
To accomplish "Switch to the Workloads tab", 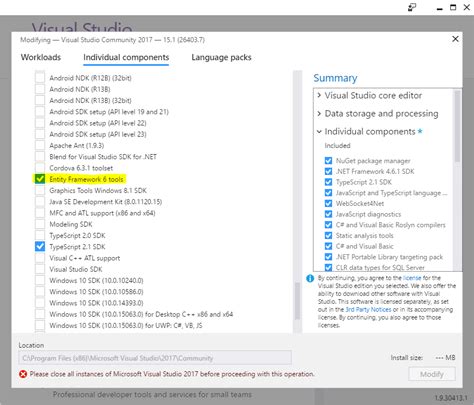I will tap(41, 57).
